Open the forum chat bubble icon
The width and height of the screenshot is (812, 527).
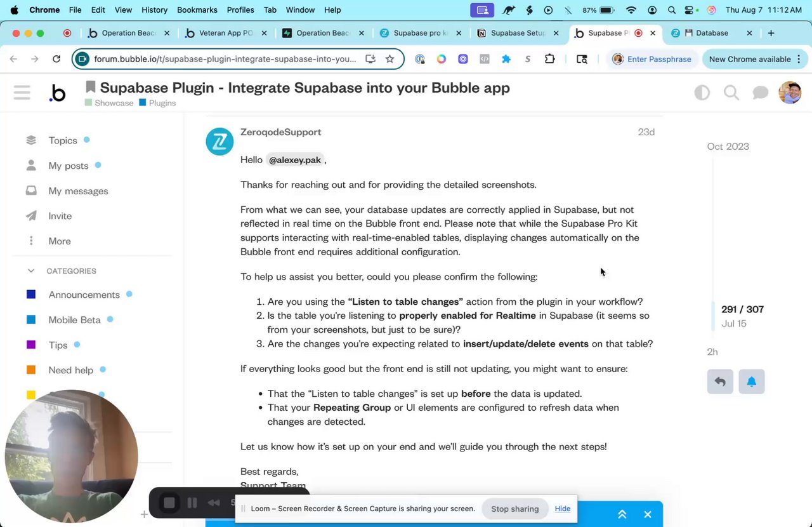click(x=760, y=93)
